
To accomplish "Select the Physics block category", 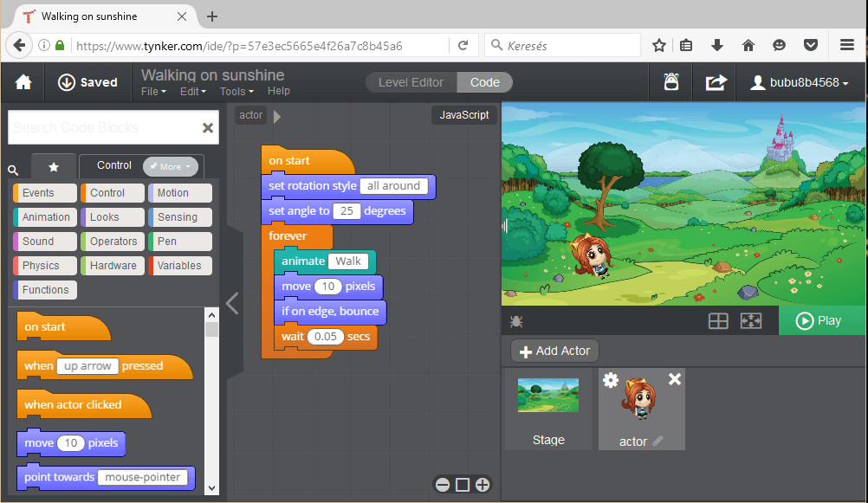I will point(45,266).
